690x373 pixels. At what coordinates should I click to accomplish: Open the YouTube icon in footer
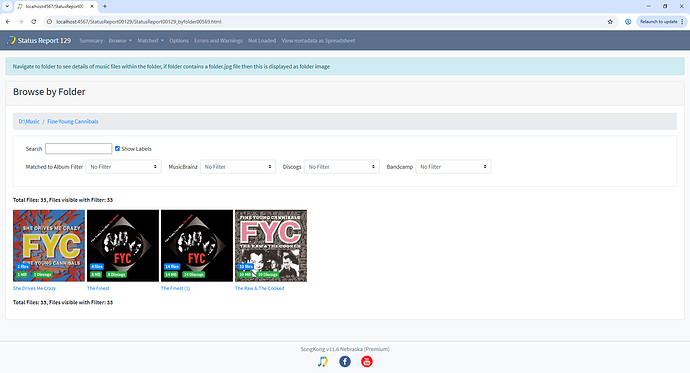[367, 362]
